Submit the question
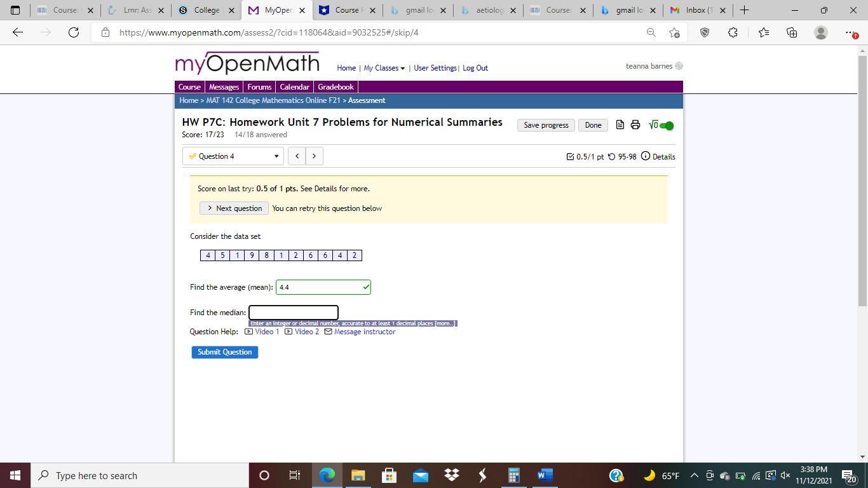Image resolution: width=868 pixels, height=488 pixels. [225, 352]
